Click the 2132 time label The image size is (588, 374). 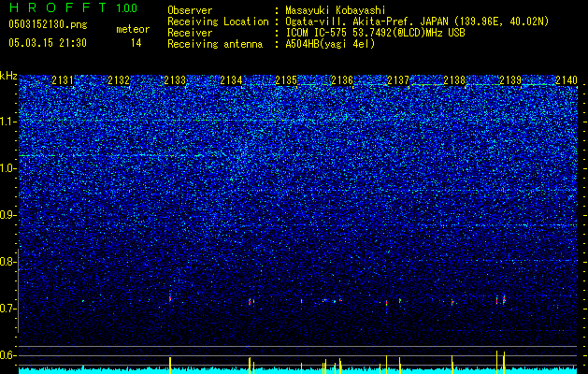click(119, 79)
